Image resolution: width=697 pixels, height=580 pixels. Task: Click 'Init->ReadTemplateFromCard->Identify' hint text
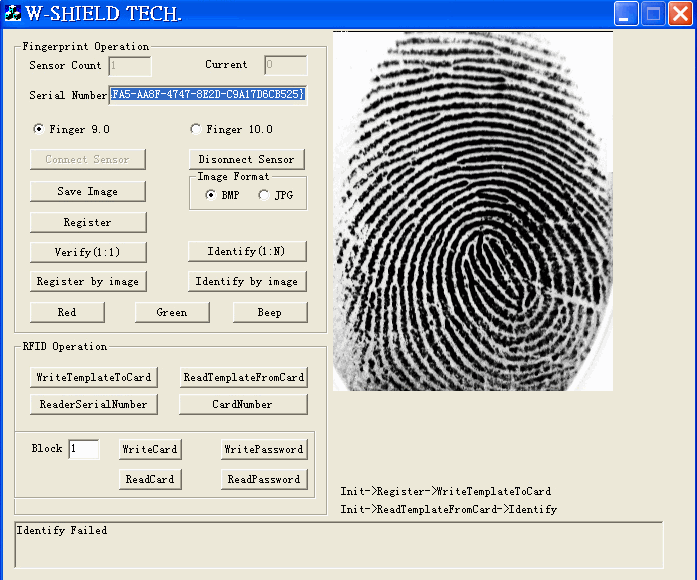[449, 509]
